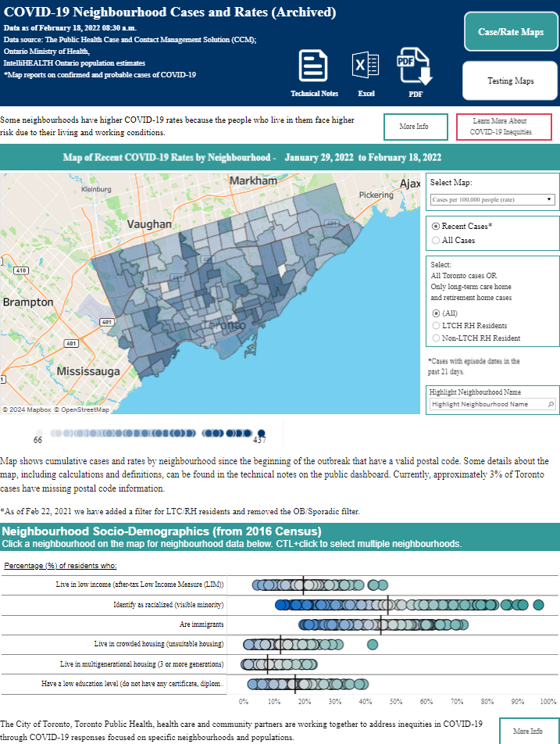Switch to Case/Rate Maps tab

tap(511, 32)
